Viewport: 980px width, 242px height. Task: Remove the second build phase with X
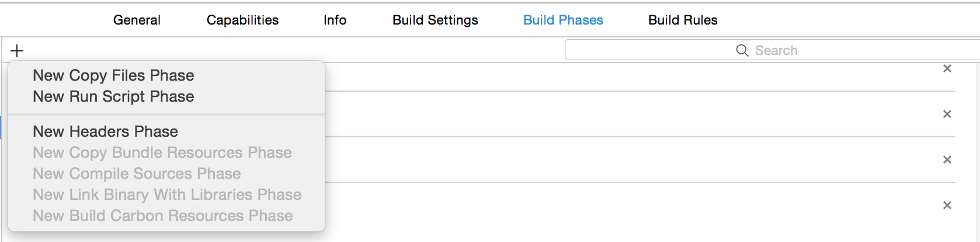click(947, 114)
